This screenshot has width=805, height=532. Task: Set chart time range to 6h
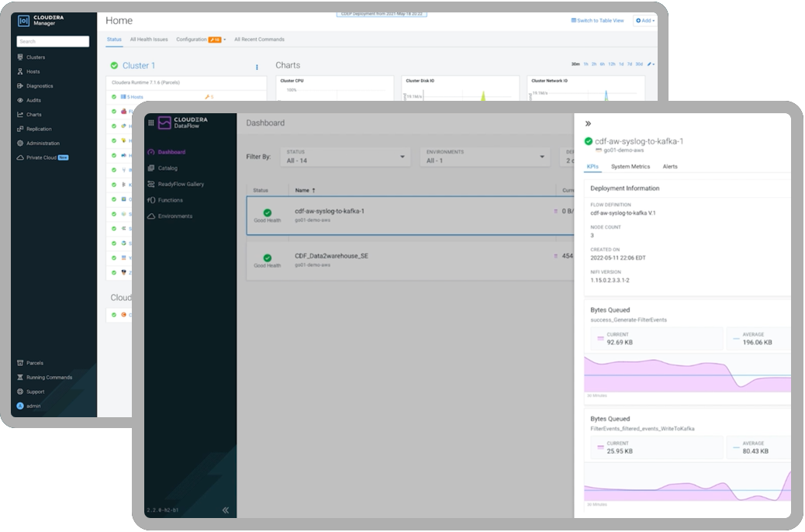coord(603,64)
